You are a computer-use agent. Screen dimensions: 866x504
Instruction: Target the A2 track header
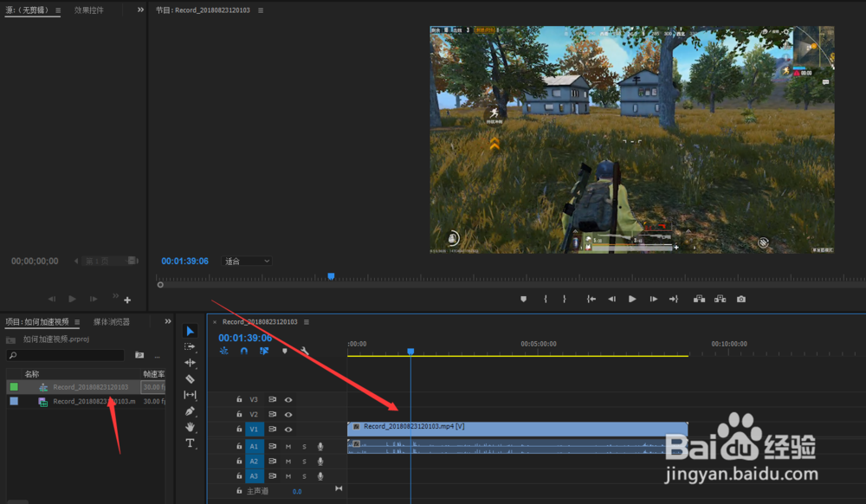pos(254,462)
